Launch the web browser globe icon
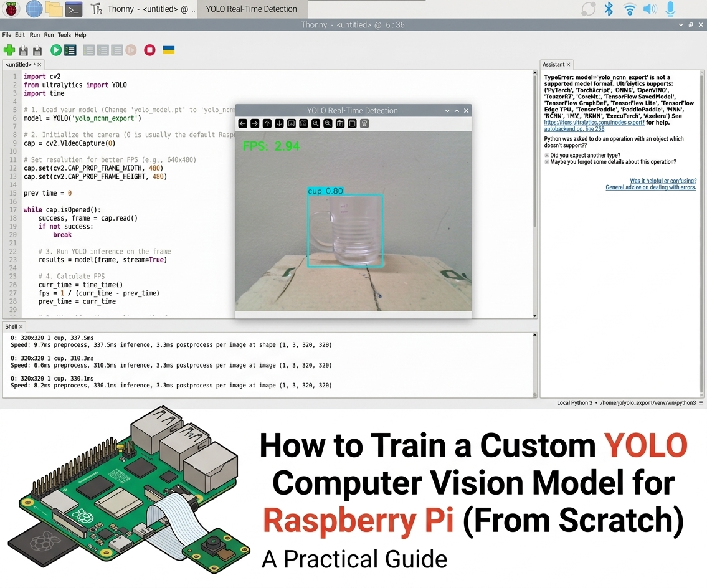Screen dimensions: 707x588 [x=34, y=9]
